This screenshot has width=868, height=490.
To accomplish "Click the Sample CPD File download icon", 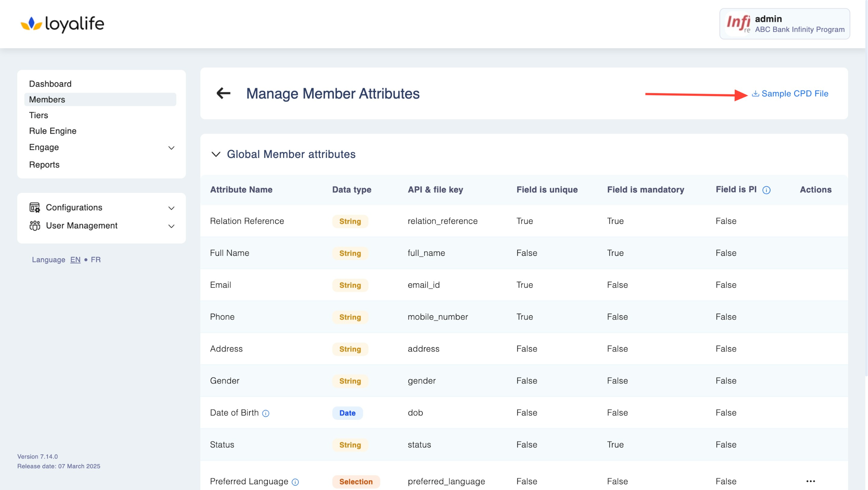I will pyautogui.click(x=755, y=93).
